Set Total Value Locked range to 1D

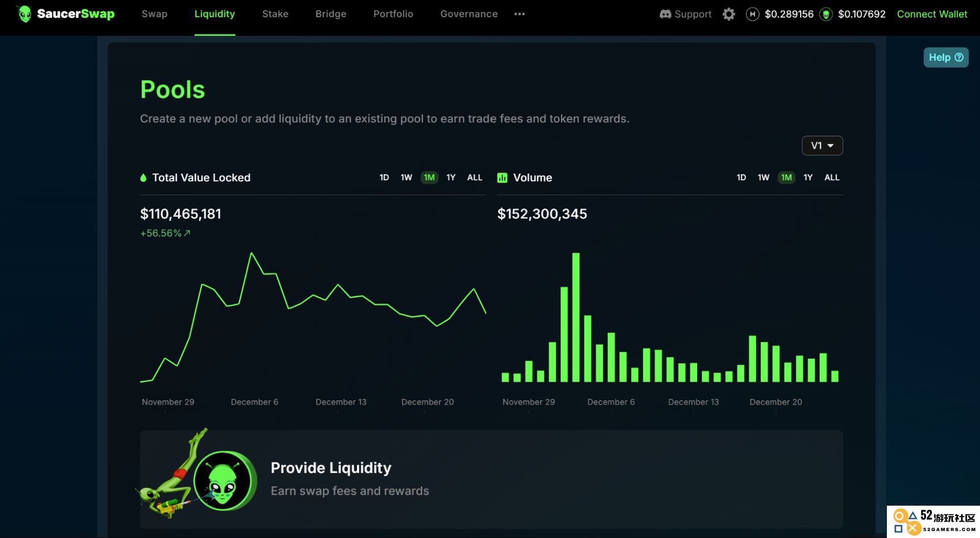click(x=384, y=177)
